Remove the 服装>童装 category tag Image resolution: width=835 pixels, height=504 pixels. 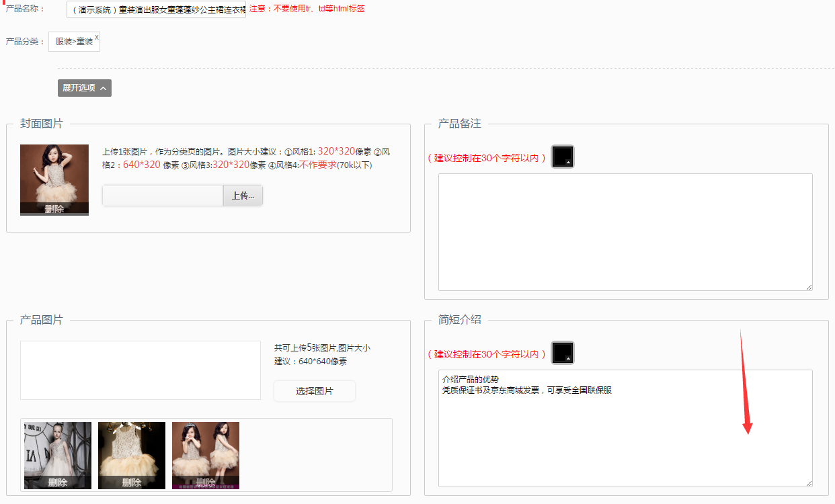pos(97,37)
